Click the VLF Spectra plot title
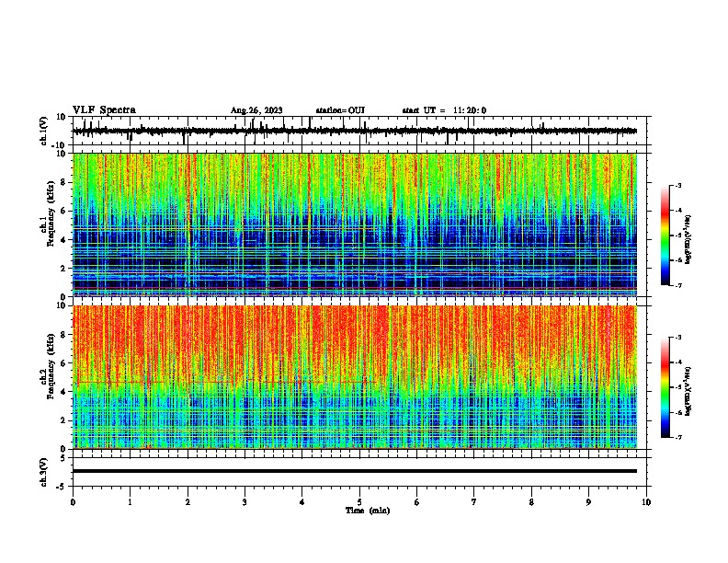The height and width of the screenshot is (563, 728). pos(104,110)
